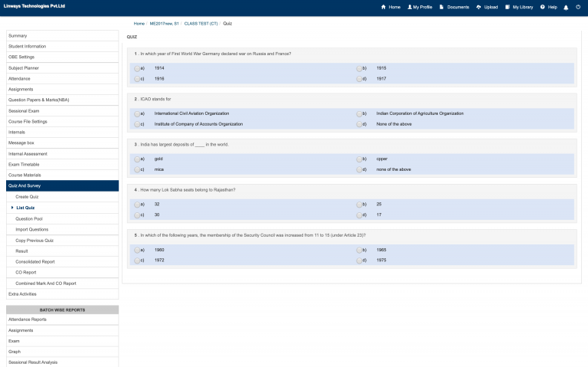Click the Home icon in top navigation

pyautogui.click(x=384, y=7)
